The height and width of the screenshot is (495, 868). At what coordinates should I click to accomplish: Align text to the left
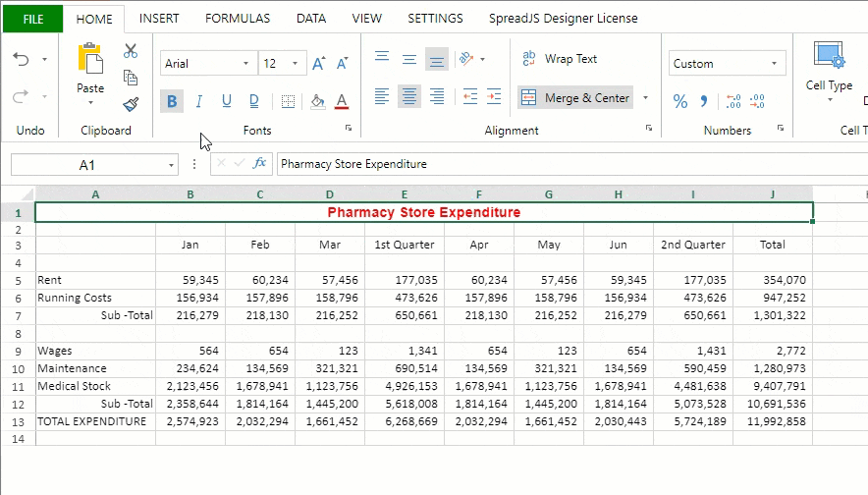[x=381, y=97]
